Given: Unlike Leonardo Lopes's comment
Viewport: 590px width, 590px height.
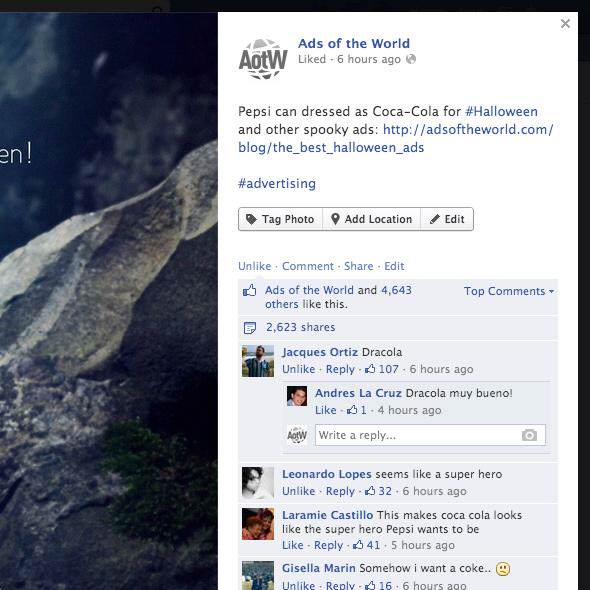Looking at the screenshot, I should (298, 491).
